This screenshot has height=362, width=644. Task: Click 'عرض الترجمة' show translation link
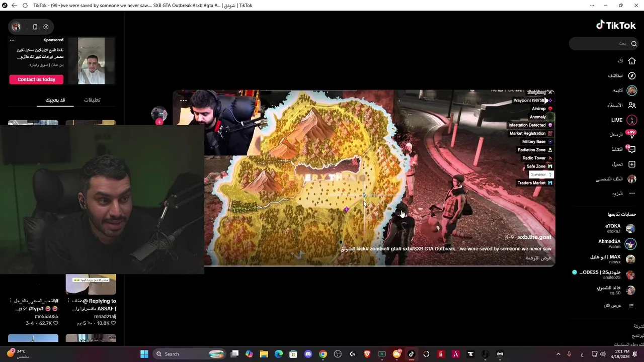[x=539, y=258]
